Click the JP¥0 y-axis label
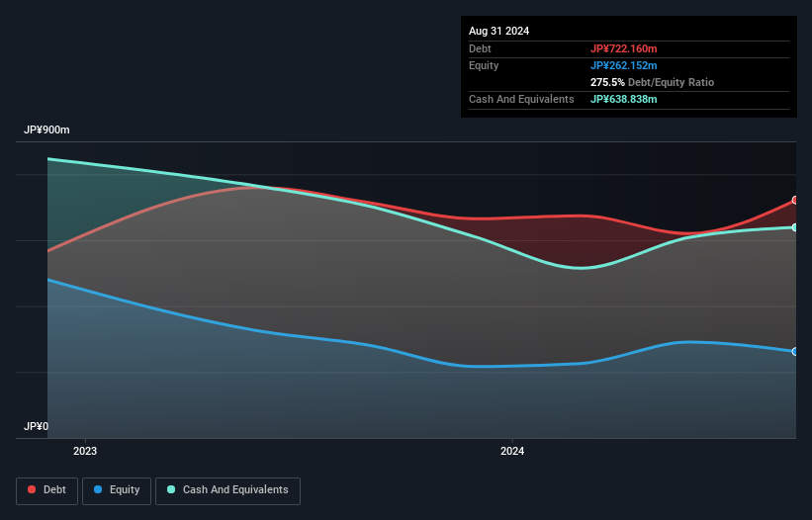 click(36, 426)
